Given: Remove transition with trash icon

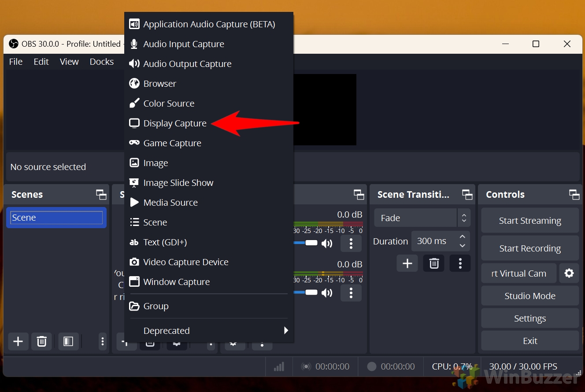Looking at the screenshot, I should coord(434,263).
